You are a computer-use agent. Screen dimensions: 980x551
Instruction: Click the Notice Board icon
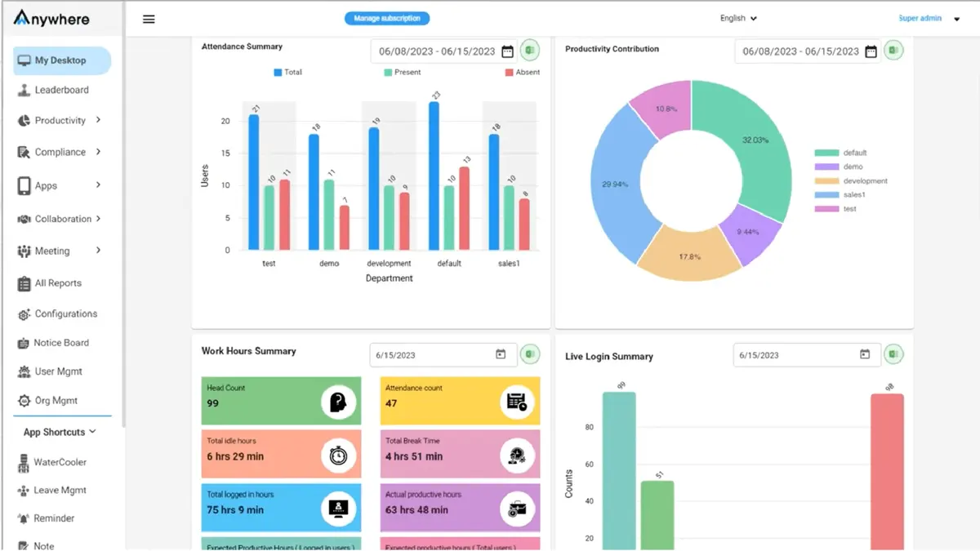[24, 344]
